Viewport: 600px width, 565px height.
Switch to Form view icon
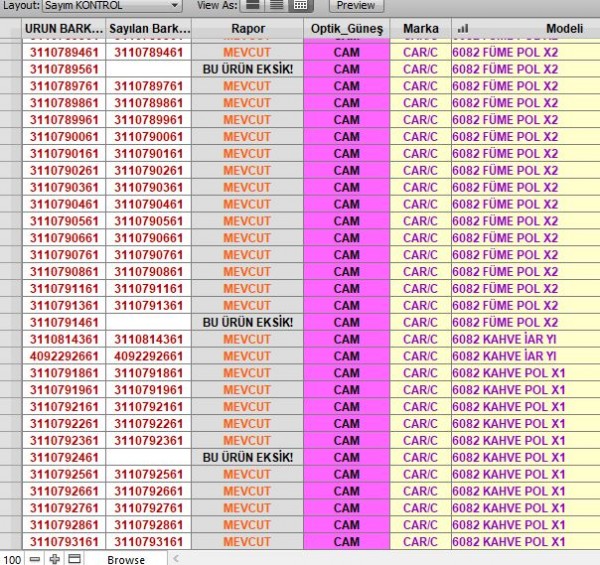(253, 5)
